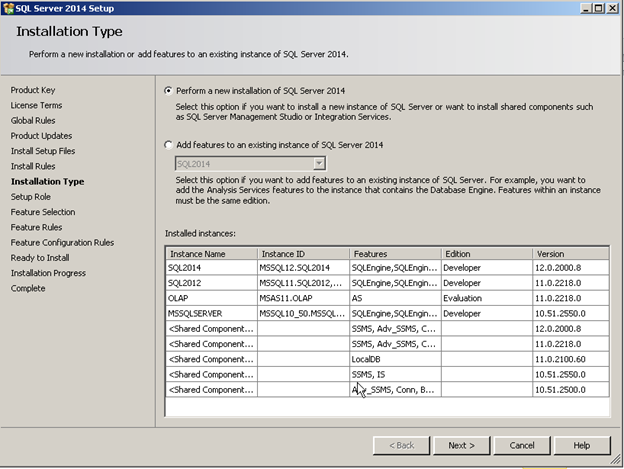Select Ready to Install step

(40, 258)
